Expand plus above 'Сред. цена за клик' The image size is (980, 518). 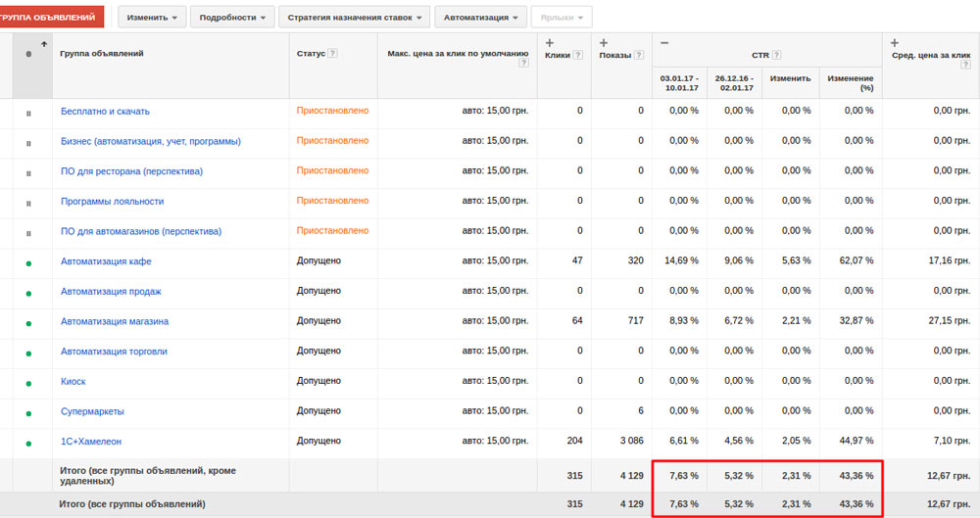coord(895,43)
